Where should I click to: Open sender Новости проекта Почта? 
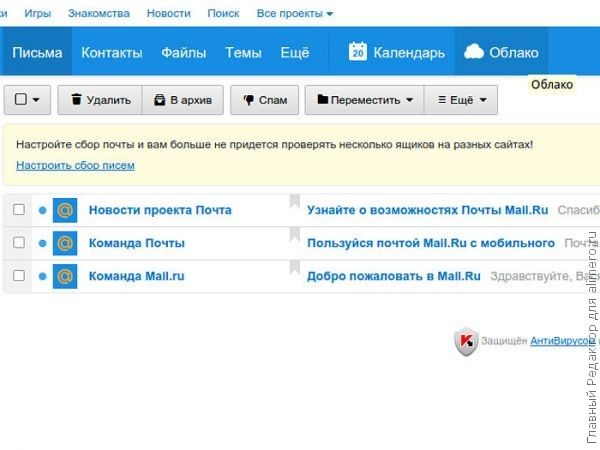coord(160,210)
